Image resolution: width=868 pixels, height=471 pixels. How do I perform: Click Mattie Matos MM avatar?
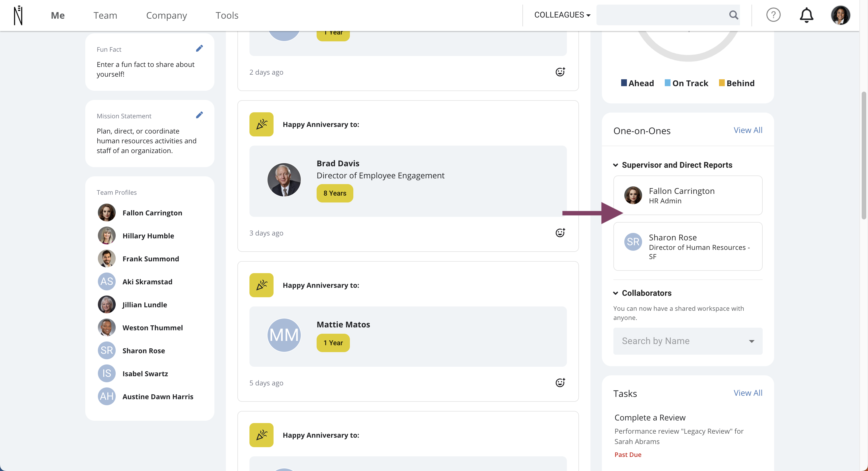284,335
